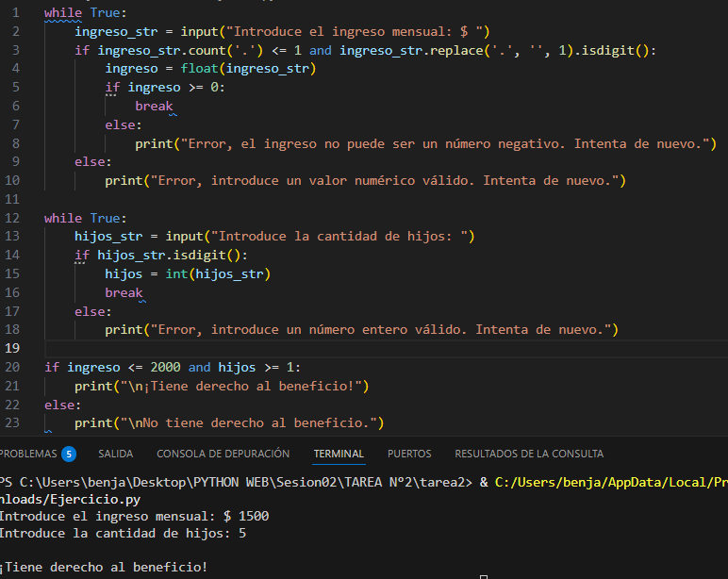Click terminal line showing ingreso mensual 1500
728x579 pixels.
(x=135, y=516)
